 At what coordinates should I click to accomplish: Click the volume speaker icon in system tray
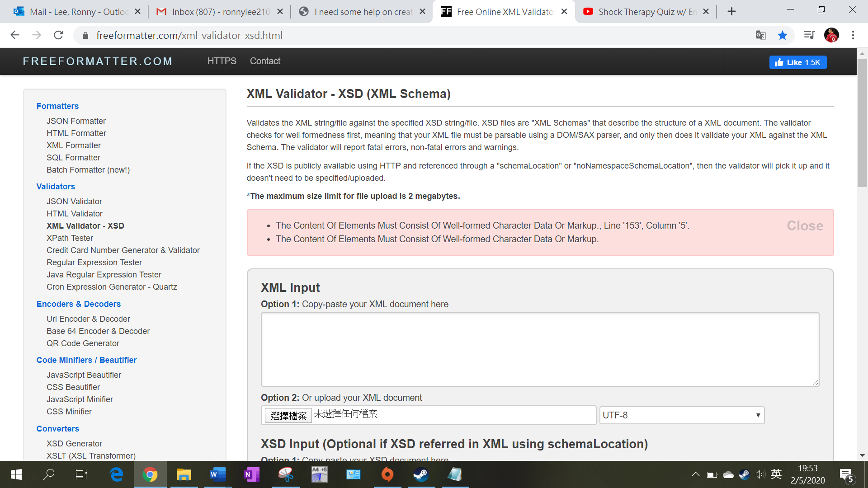[x=760, y=474]
